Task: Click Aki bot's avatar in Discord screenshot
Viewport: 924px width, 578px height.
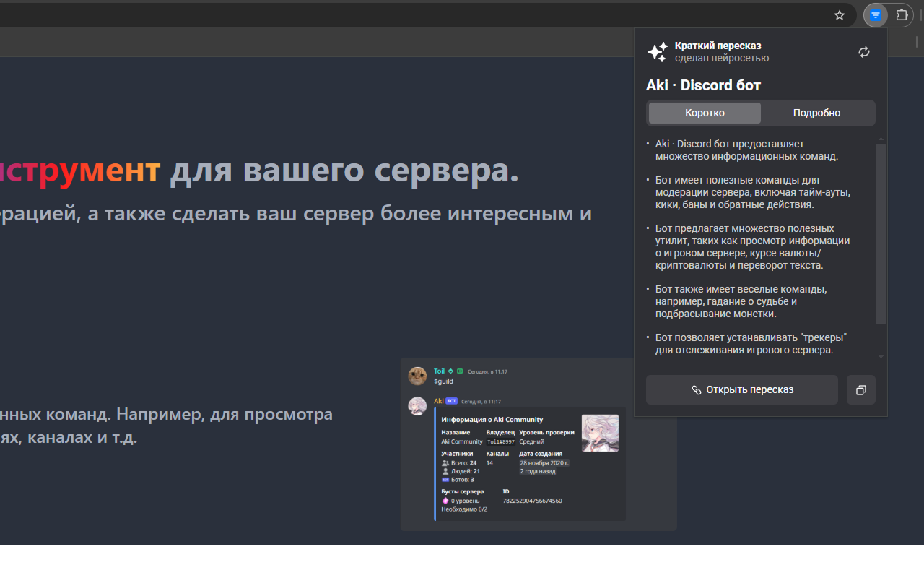Action: coord(417,406)
